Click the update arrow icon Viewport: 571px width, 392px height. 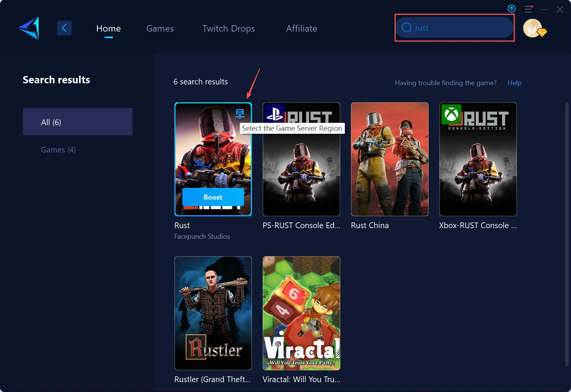click(x=512, y=9)
